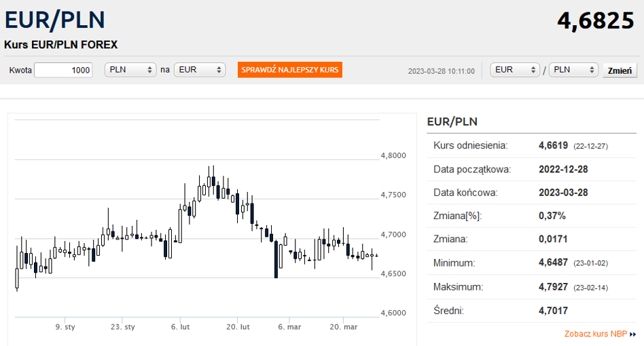Click the Zmiana value 0,0171
This screenshot has height=346, width=644.
pyautogui.click(x=553, y=239)
